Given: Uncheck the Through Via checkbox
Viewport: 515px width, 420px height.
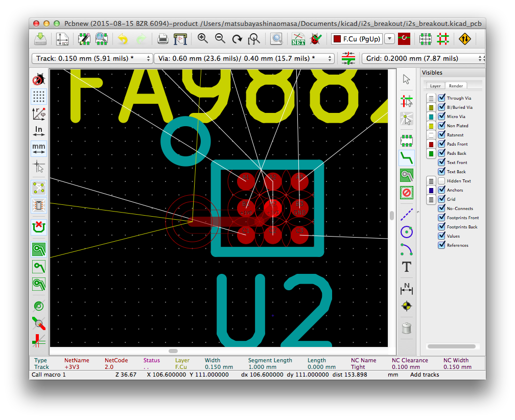Looking at the screenshot, I should click(x=441, y=98).
